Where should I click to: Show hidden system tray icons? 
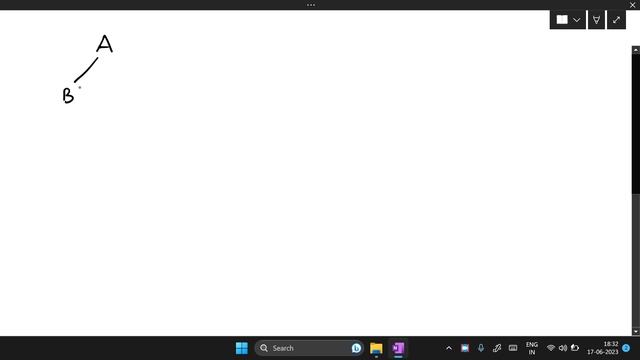[449, 348]
